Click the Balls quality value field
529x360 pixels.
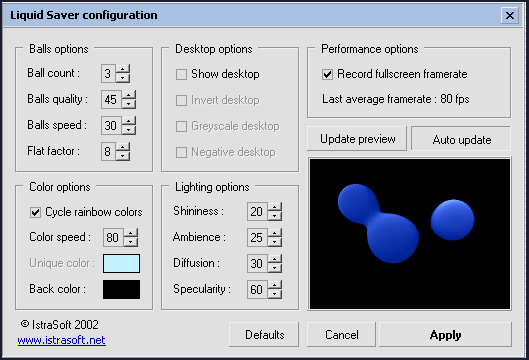[x=111, y=100]
